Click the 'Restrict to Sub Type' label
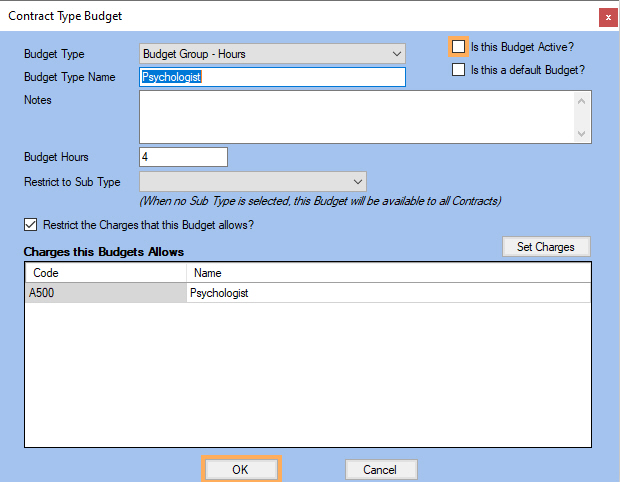 pos(72,182)
